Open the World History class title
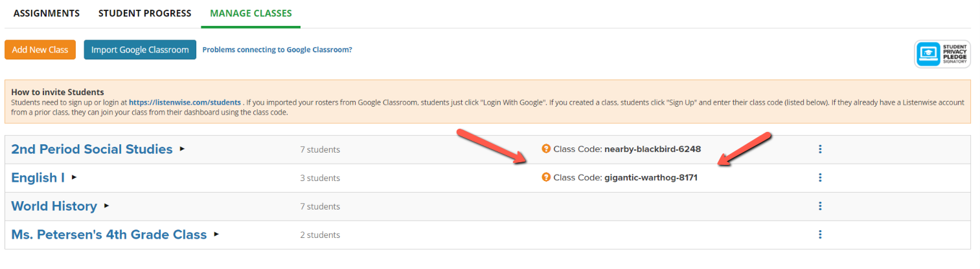980x269 pixels. (54, 206)
